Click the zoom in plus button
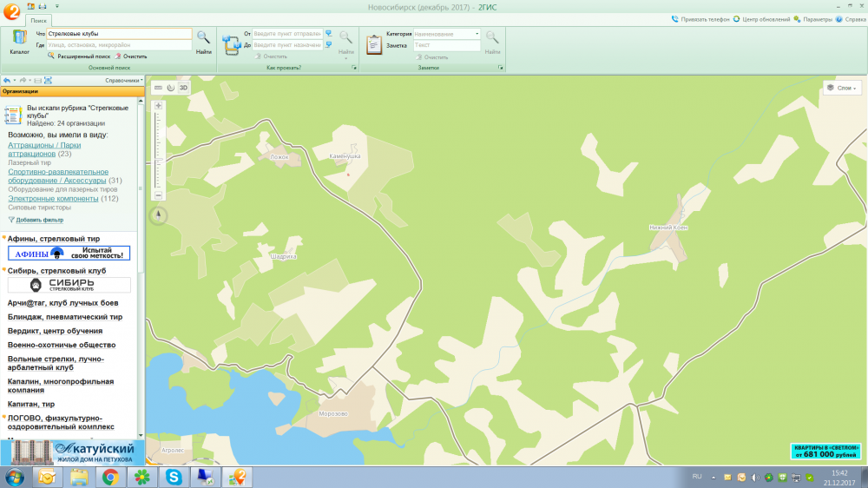 tap(158, 105)
